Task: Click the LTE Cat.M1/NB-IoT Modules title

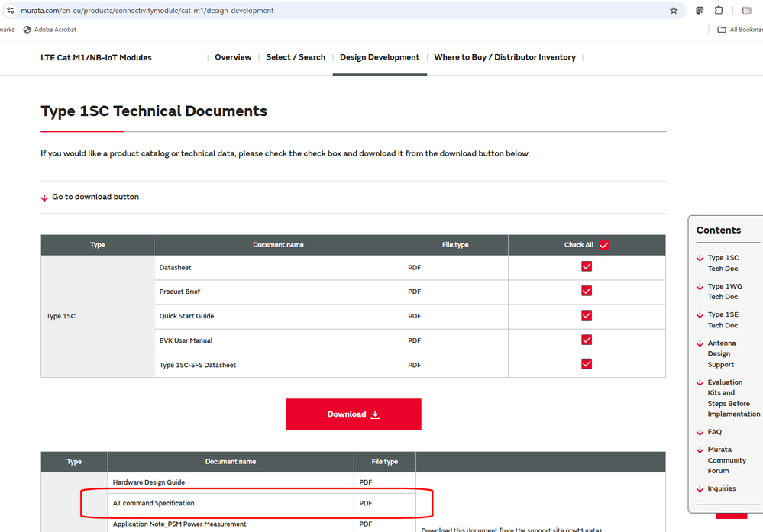Action: pyautogui.click(x=96, y=58)
